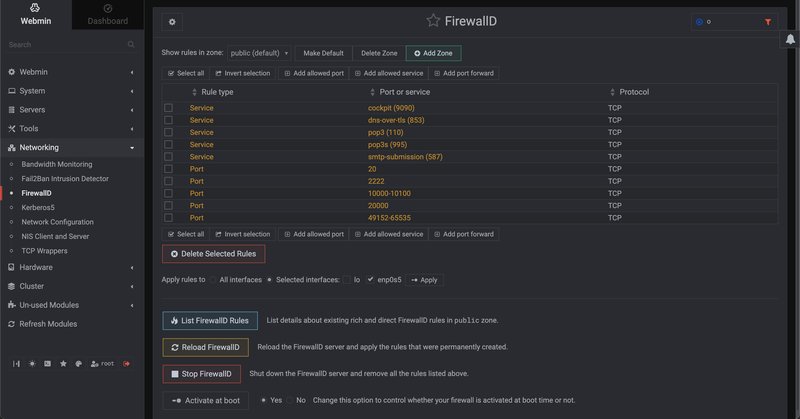Open the zone dropdown showing public (default)

coord(259,52)
